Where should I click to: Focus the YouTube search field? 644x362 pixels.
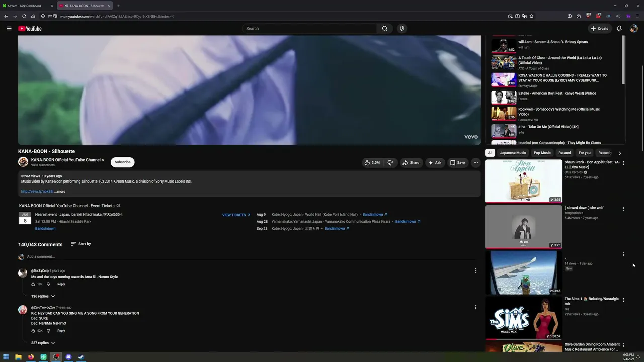(309, 29)
